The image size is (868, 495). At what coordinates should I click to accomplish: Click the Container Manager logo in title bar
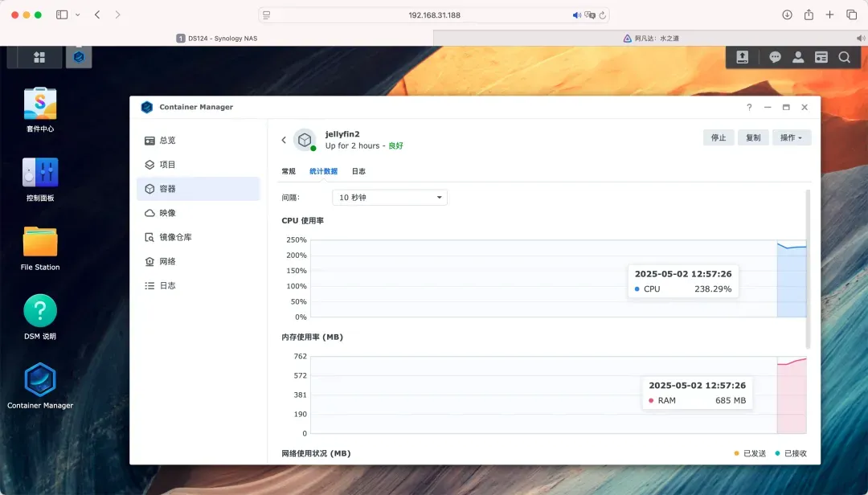[x=147, y=107]
